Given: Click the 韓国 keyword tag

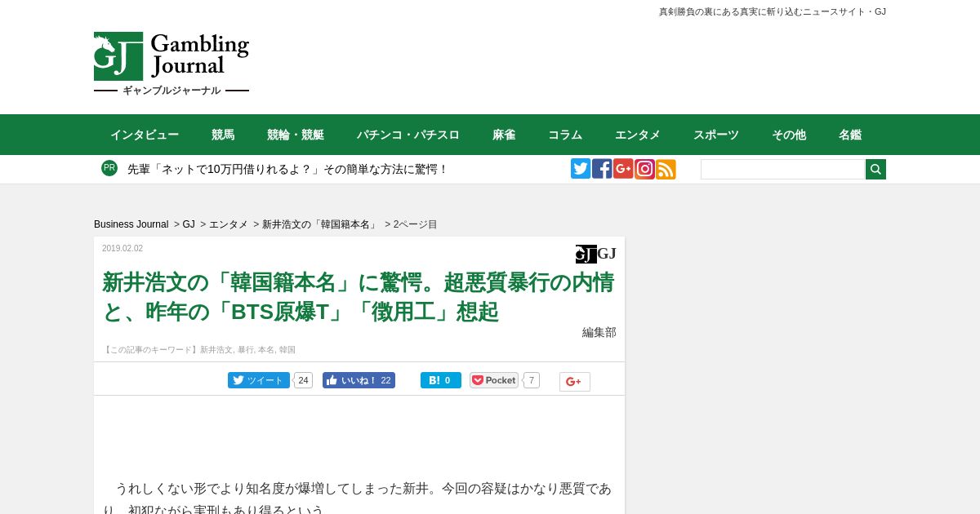Looking at the screenshot, I should [287, 350].
